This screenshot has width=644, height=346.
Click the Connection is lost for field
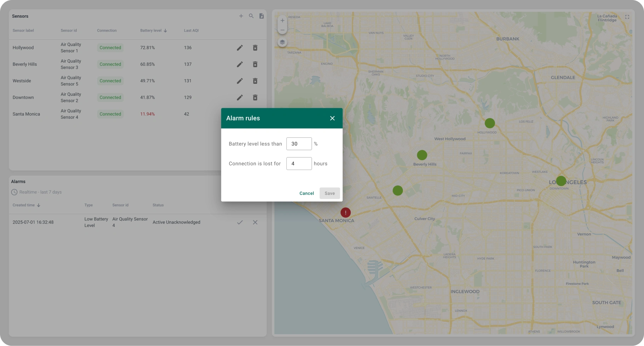coord(299,164)
